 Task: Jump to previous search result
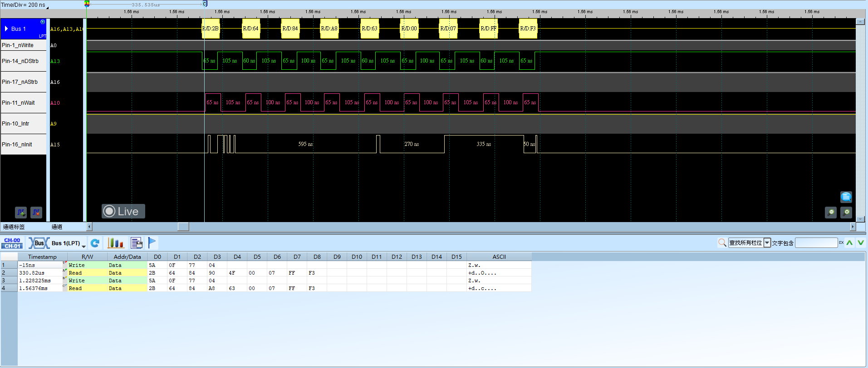[x=849, y=243]
